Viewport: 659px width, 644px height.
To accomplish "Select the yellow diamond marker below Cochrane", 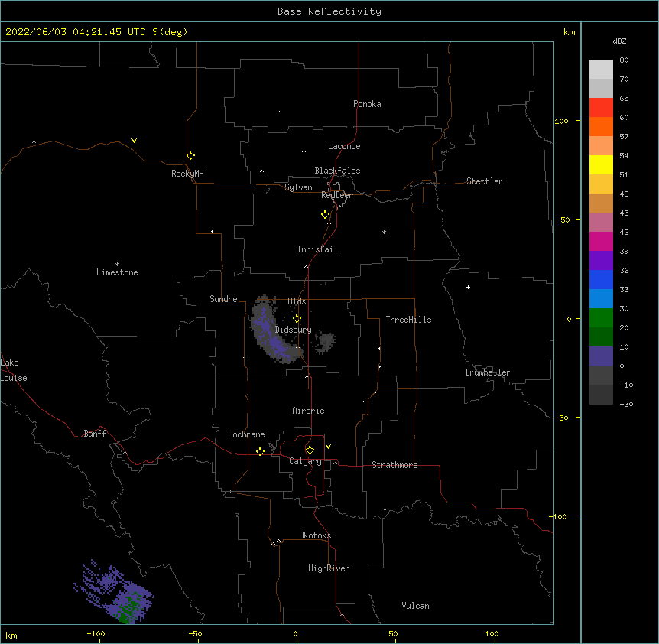I will [260, 451].
